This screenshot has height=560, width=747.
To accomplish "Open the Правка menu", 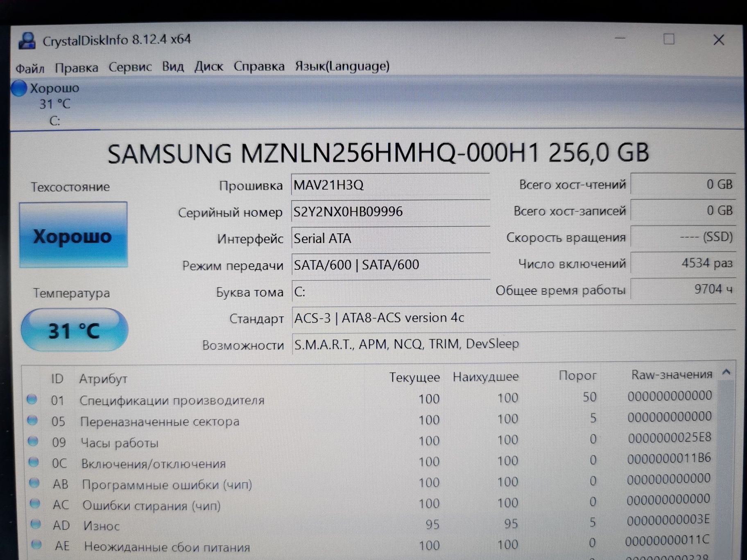I will (x=77, y=68).
